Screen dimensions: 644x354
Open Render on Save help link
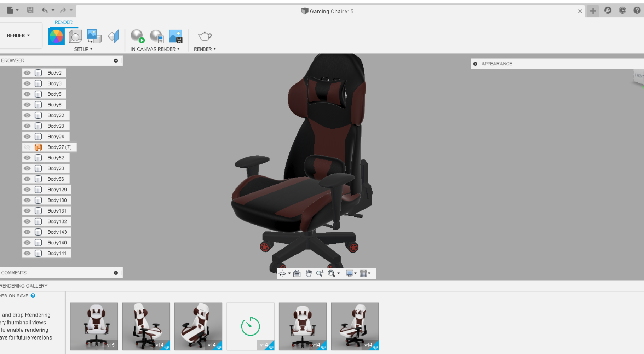click(x=33, y=296)
